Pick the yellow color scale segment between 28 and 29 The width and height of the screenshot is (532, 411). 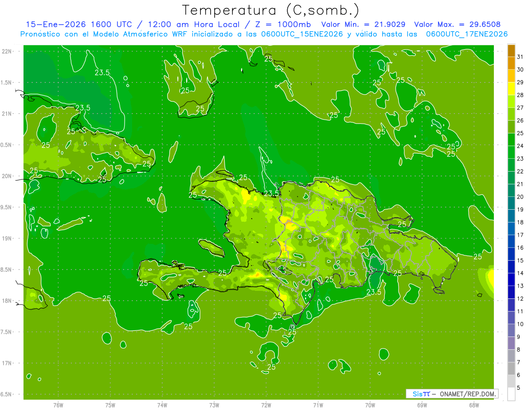point(512,89)
